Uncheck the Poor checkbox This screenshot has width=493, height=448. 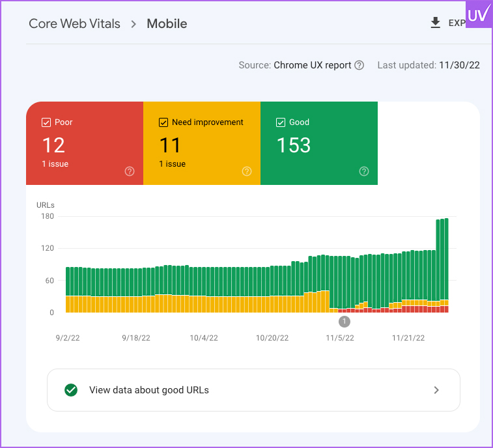click(46, 122)
